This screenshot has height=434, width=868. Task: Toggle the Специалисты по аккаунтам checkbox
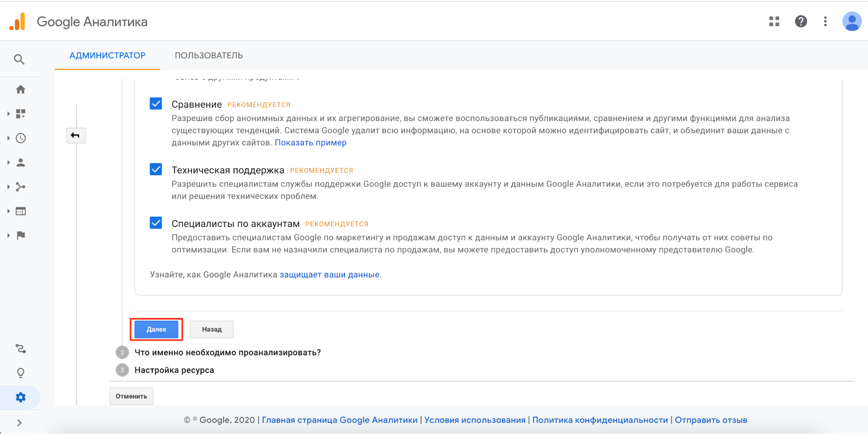156,223
